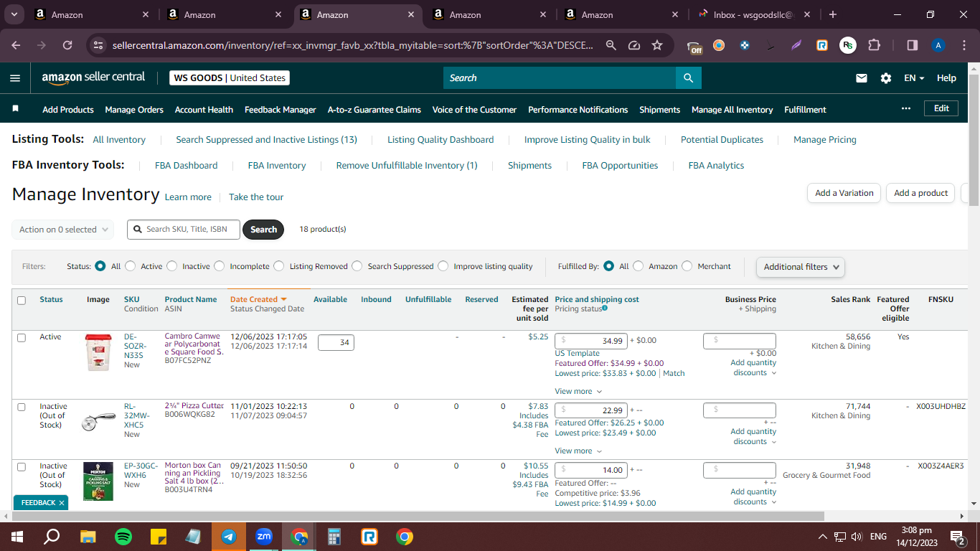Click the Amazon Seller Central logo
980x551 pixels.
tap(93, 77)
